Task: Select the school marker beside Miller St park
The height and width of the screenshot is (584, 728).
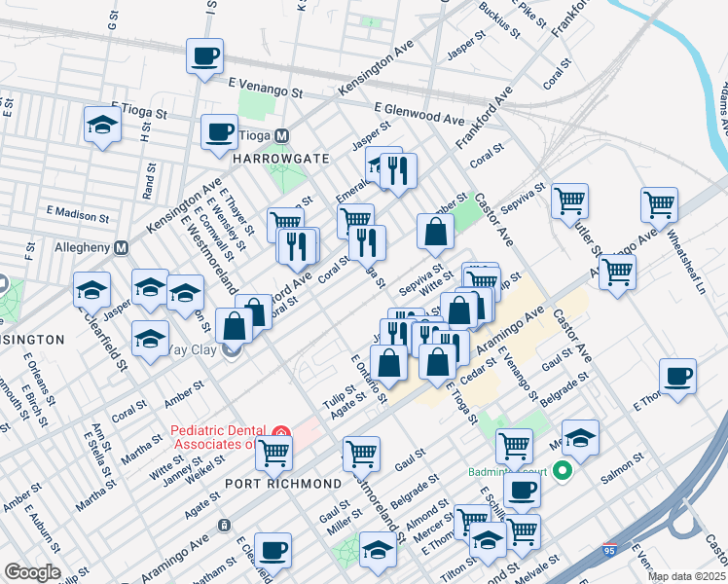Action: tap(378, 552)
